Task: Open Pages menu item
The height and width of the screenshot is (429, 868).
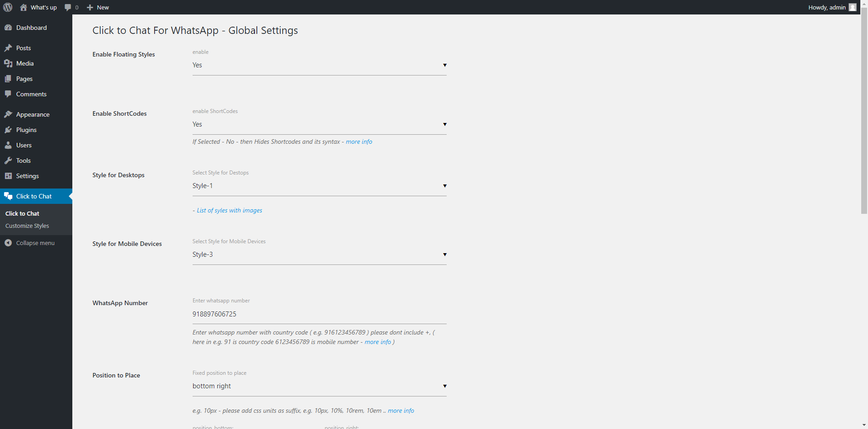Action: 36,79
